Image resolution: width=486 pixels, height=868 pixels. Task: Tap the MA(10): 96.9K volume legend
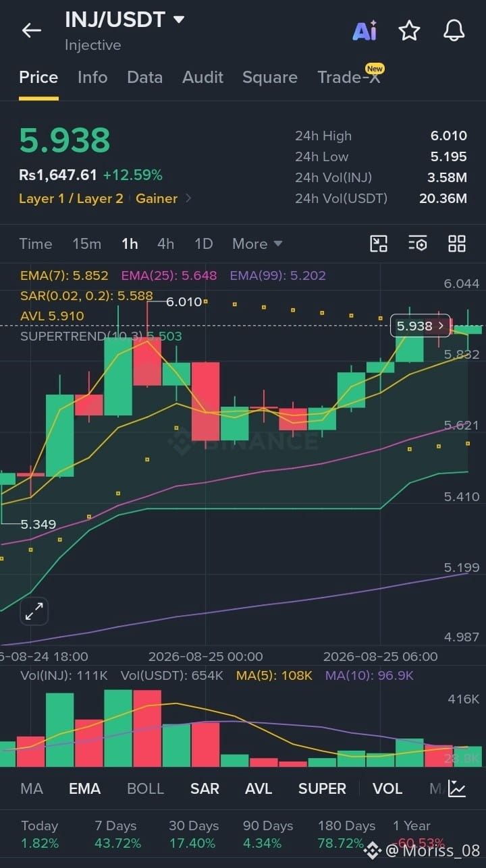coord(369,675)
